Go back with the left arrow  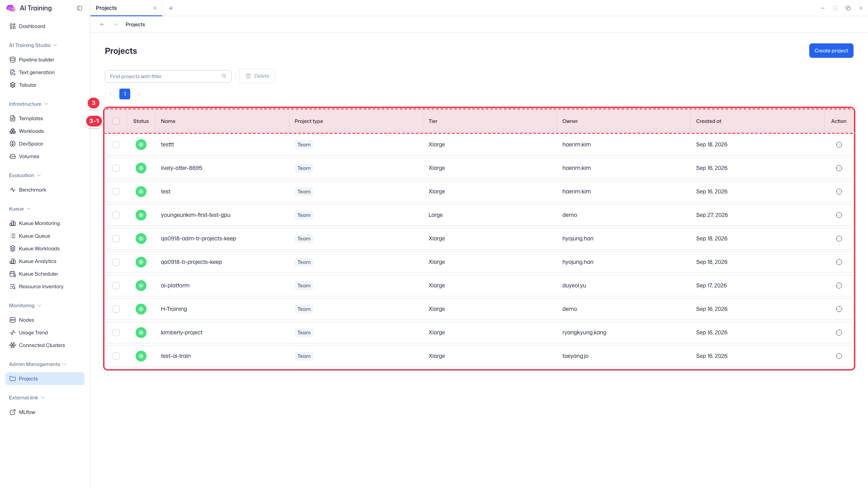[102, 24]
